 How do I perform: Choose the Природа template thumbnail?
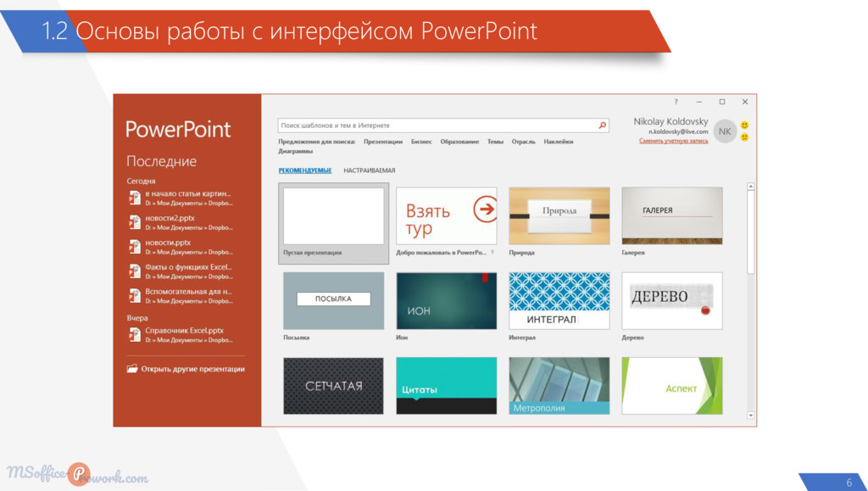click(x=559, y=216)
